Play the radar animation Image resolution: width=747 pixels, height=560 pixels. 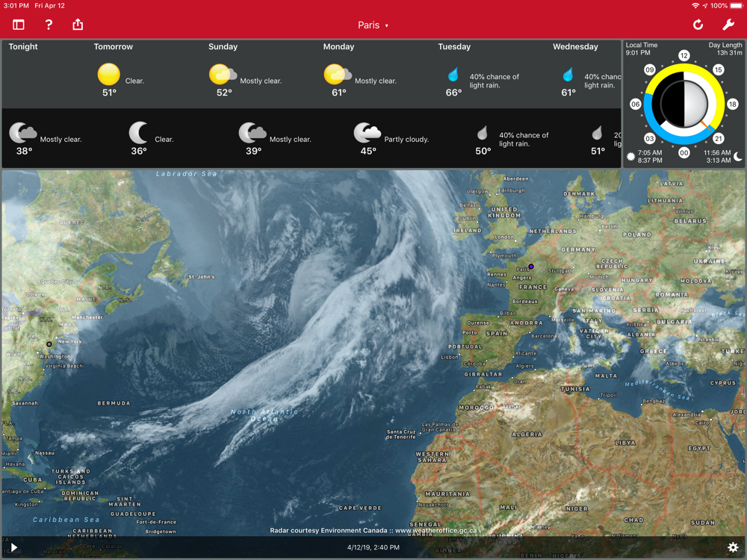click(x=13, y=547)
